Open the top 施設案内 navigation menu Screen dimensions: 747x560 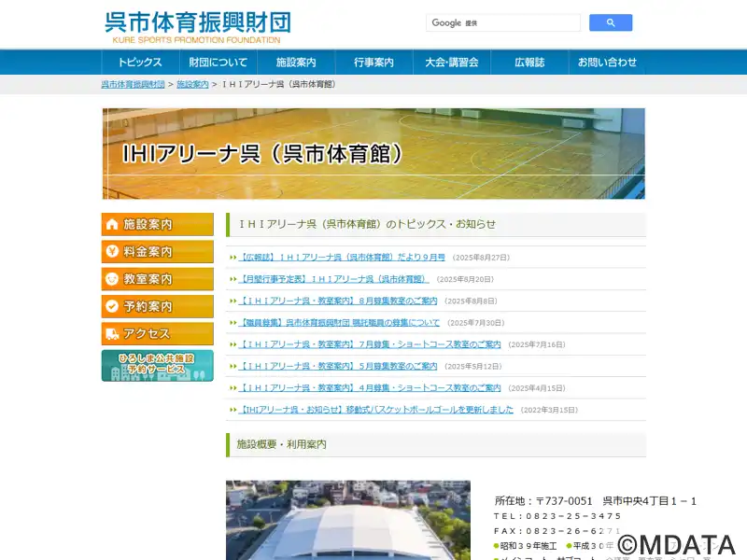[296, 62]
